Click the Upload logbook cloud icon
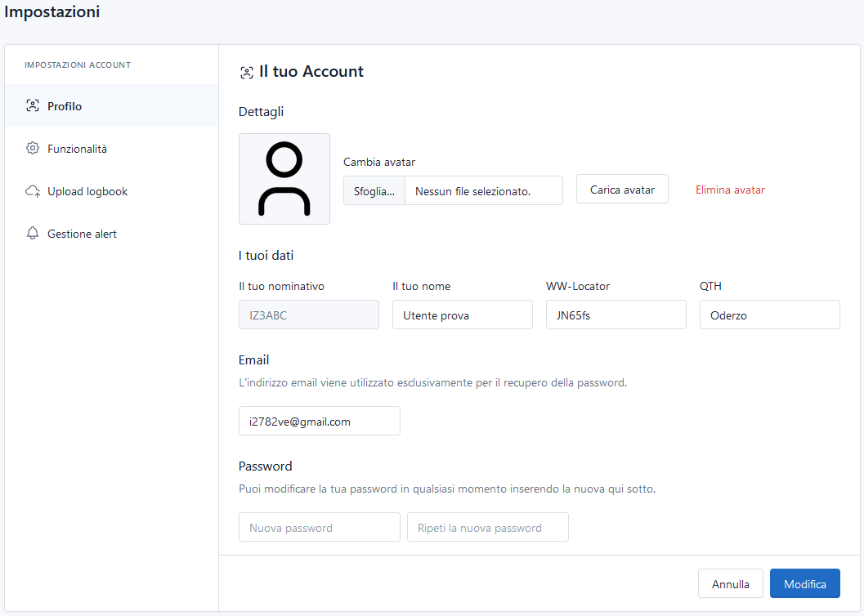 [32, 190]
